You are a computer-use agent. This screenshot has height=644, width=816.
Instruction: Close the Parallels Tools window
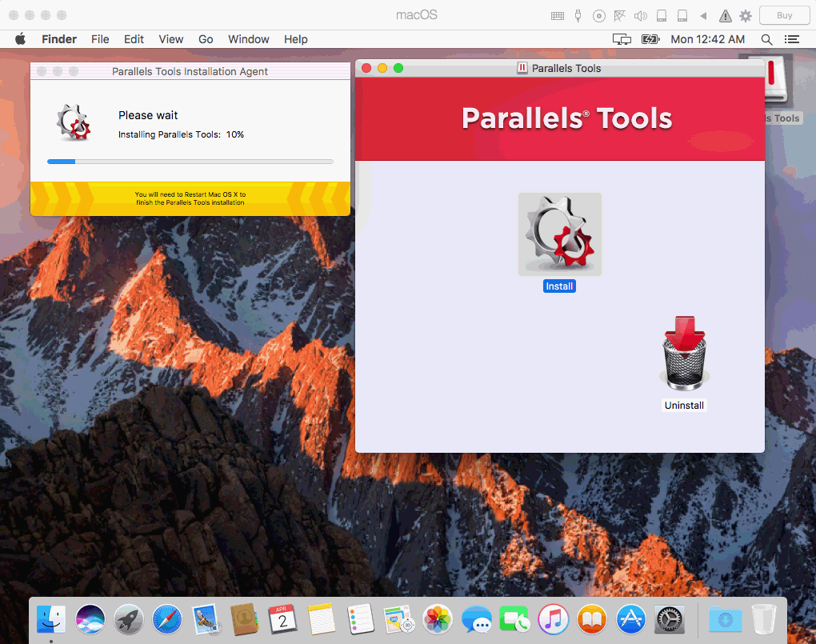[366, 68]
